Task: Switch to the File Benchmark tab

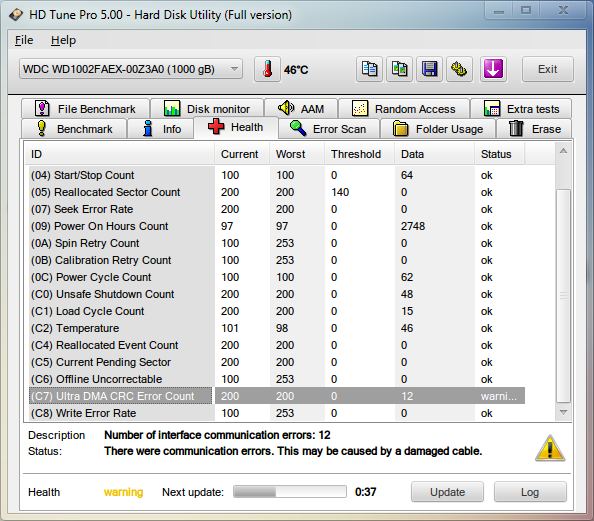Action: click(x=85, y=109)
